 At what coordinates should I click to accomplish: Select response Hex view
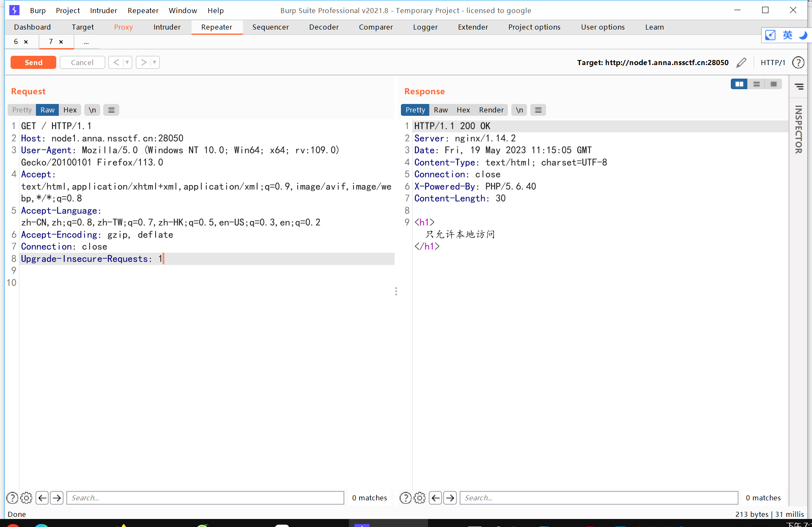[x=464, y=110]
